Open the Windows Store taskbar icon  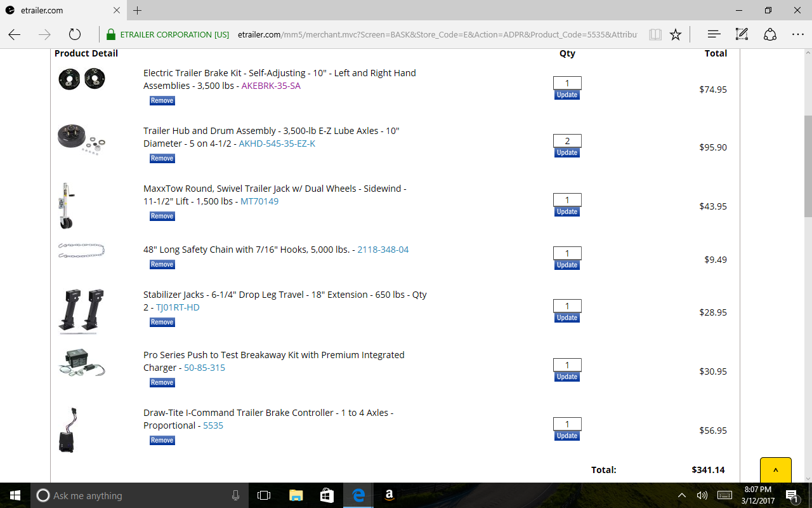click(x=327, y=495)
